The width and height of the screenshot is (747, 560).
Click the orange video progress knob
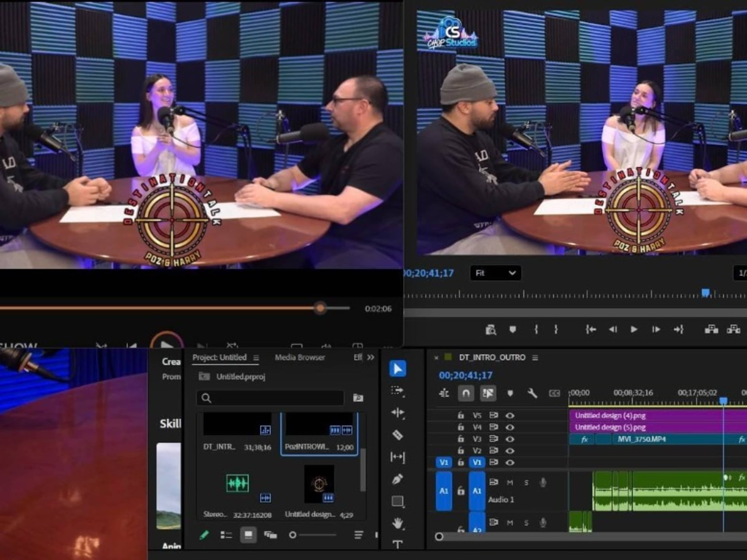(x=320, y=308)
